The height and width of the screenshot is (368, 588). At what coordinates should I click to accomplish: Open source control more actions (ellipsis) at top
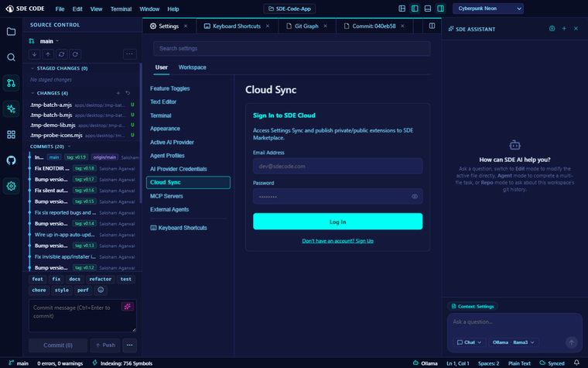(x=129, y=54)
